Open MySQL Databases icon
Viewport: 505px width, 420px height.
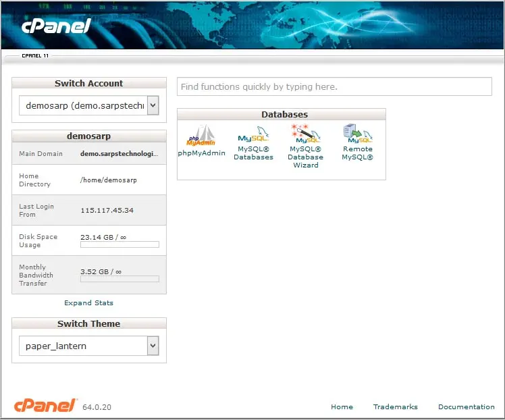tap(253, 134)
